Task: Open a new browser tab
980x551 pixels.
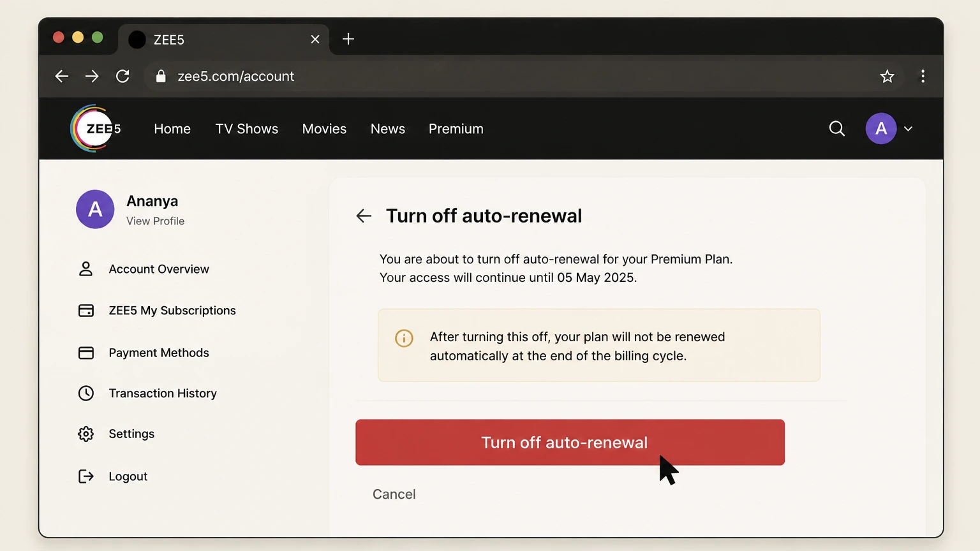Action: pos(348,39)
